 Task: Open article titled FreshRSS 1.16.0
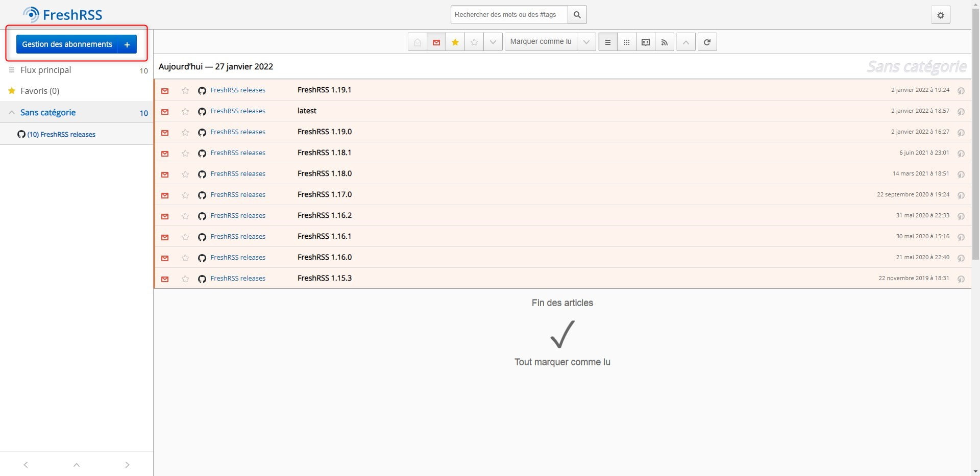(x=324, y=257)
